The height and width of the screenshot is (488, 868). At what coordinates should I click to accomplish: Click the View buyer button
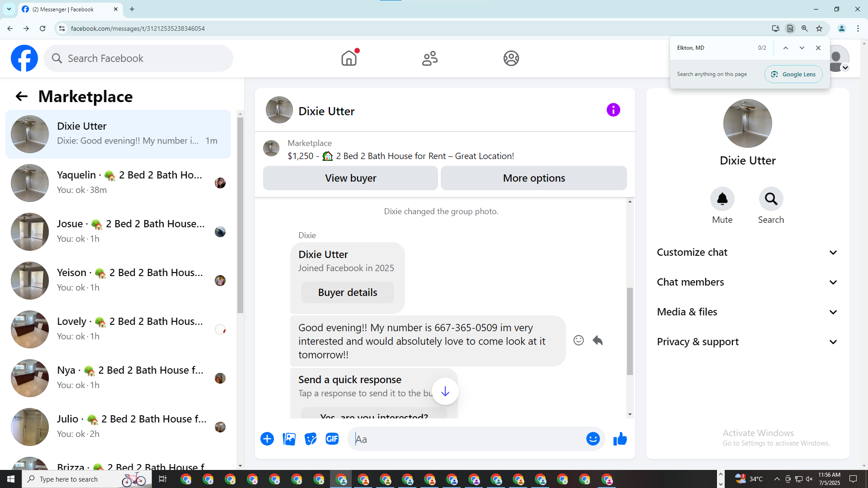click(x=350, y=178)
